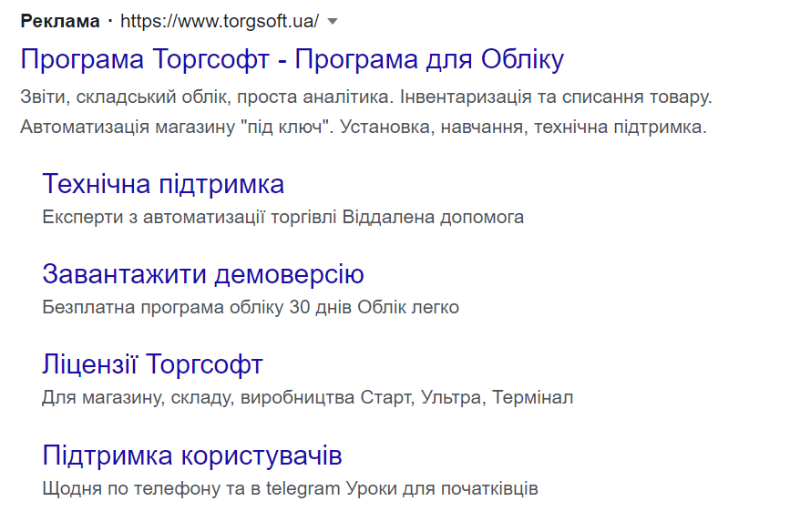Go to Ліцензії Торгсофт link

152,364
